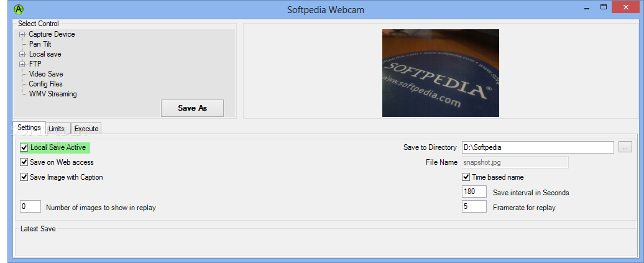Screen dimensions: 644x263
Task: Select Capture Device label in tree
Action: click(x=52, y=34)
